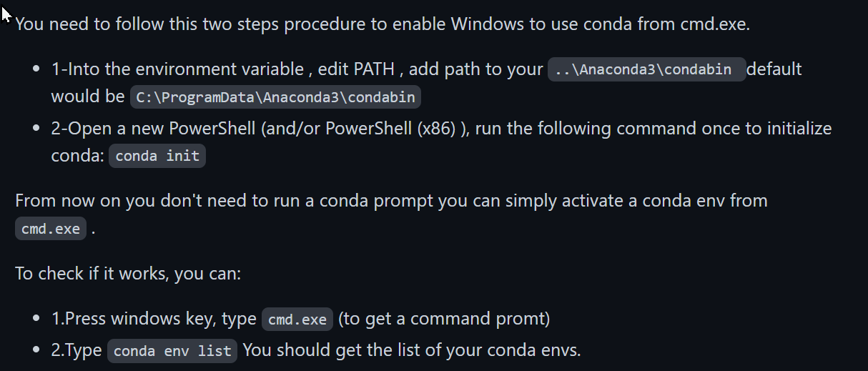Click the bullet marker before '1.Press windows key'
The width and height of the screenshot is (868, 371).
tap(36, 320)
